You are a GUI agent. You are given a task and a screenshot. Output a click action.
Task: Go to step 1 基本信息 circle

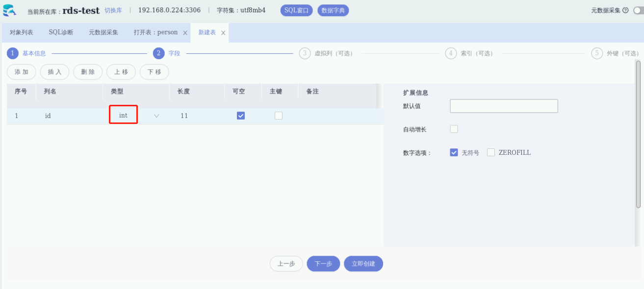pos(13,53)
